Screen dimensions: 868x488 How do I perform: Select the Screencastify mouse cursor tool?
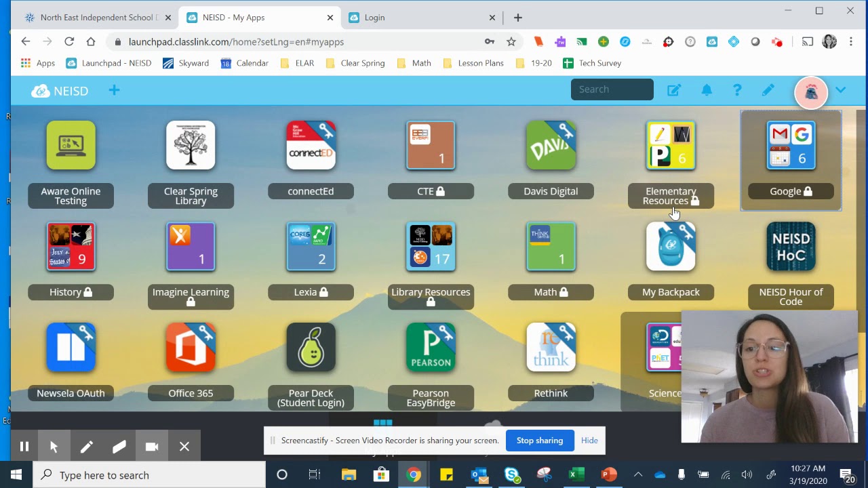pyautogui.click(x=54, y=447)
